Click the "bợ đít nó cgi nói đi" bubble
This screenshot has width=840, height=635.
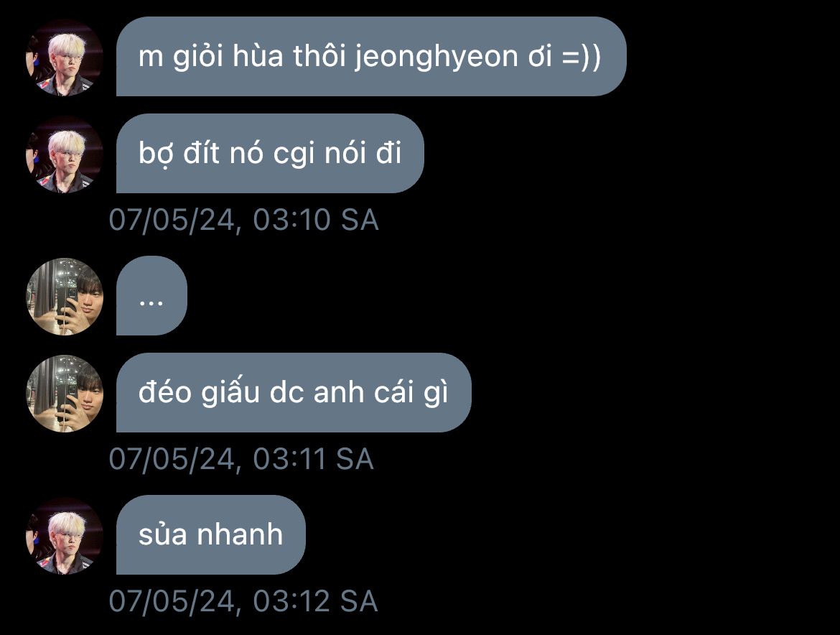click(270, 153)
